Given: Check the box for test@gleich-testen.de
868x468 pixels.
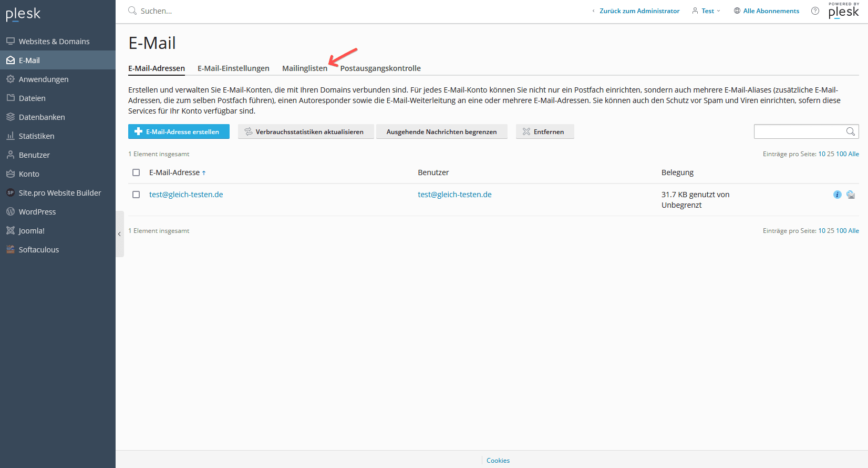Looking at the screenshot, I should (136, 195).
